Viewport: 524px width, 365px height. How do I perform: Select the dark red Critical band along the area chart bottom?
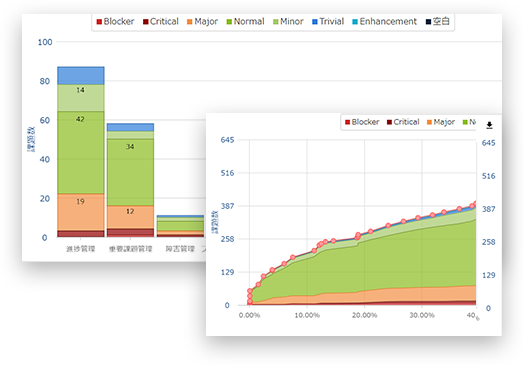434,303
